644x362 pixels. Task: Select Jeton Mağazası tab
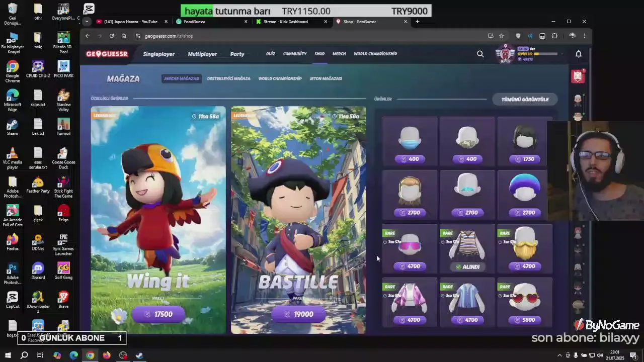(x=326, y=78)
